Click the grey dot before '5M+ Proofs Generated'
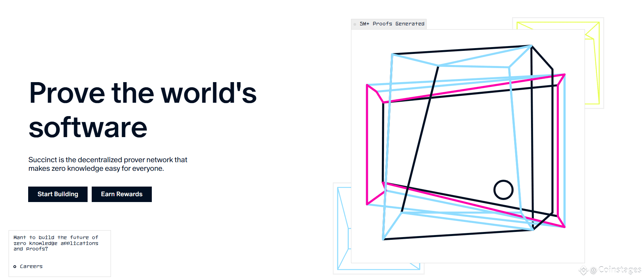Viewport: 644px width, 279px height. pos(355,24)
